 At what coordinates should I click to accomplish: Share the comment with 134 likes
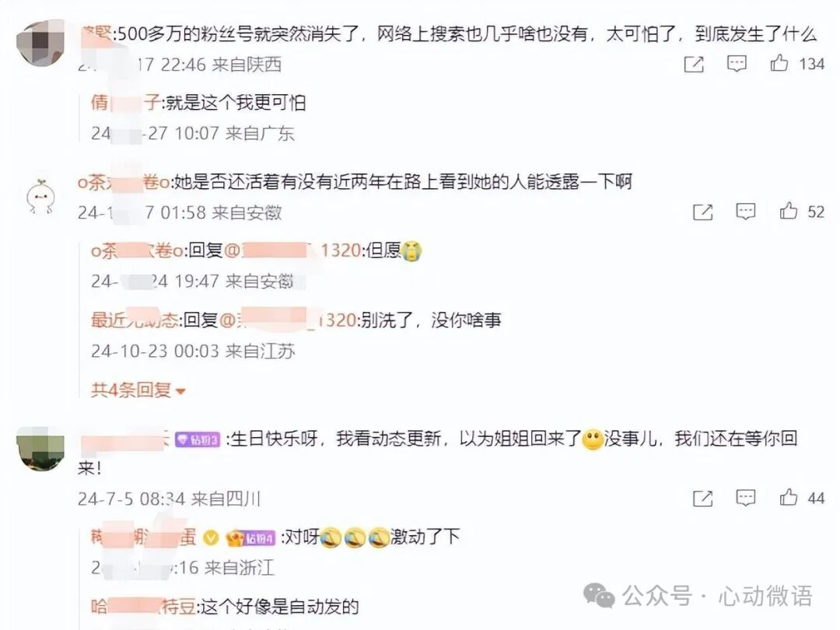[694, 65]
